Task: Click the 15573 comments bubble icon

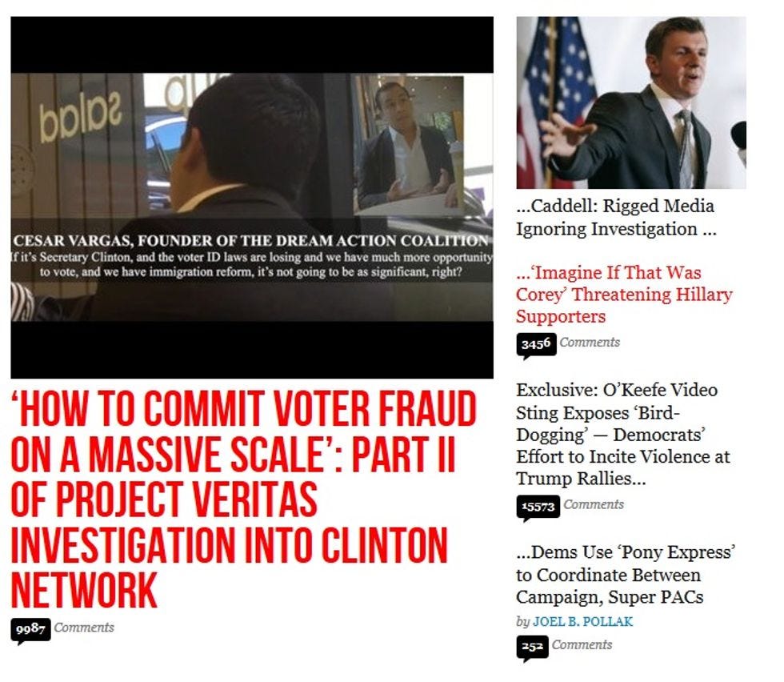Action: (x=538, y=507)
